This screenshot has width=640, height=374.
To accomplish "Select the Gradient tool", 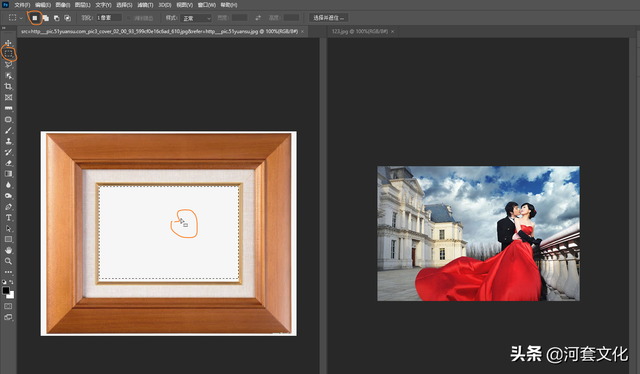I will click(x=8, y=174).
